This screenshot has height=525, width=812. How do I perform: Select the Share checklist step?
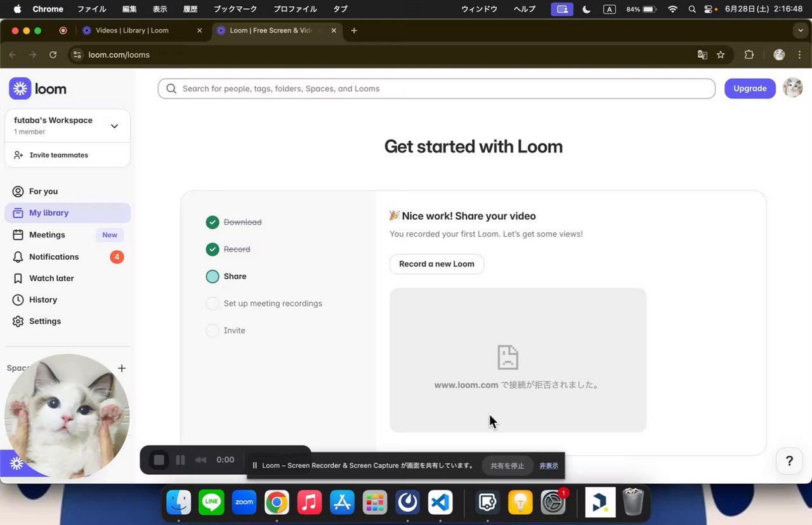pyautogui.click(x=226, y=276)
